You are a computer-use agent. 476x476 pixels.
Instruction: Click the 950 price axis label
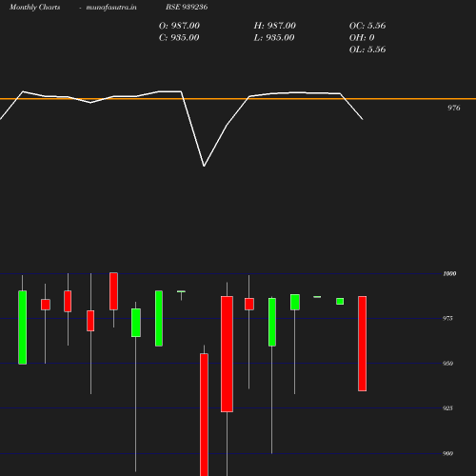[447, 364]
